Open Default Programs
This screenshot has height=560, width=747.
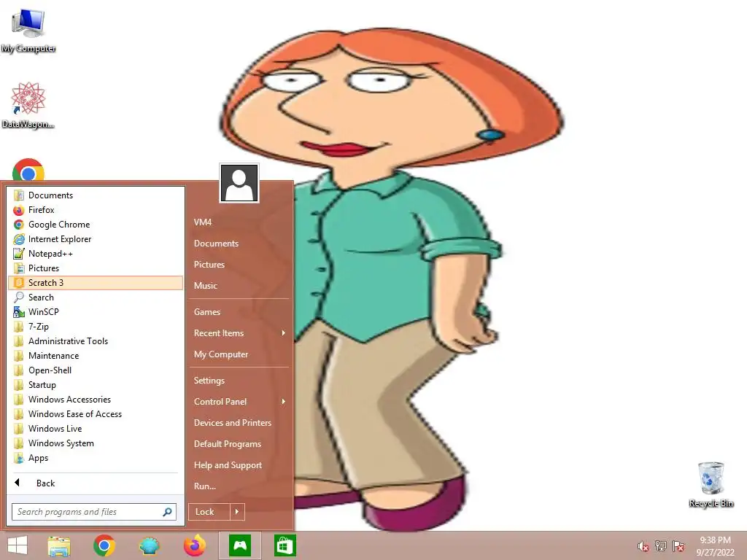[239, 444]
